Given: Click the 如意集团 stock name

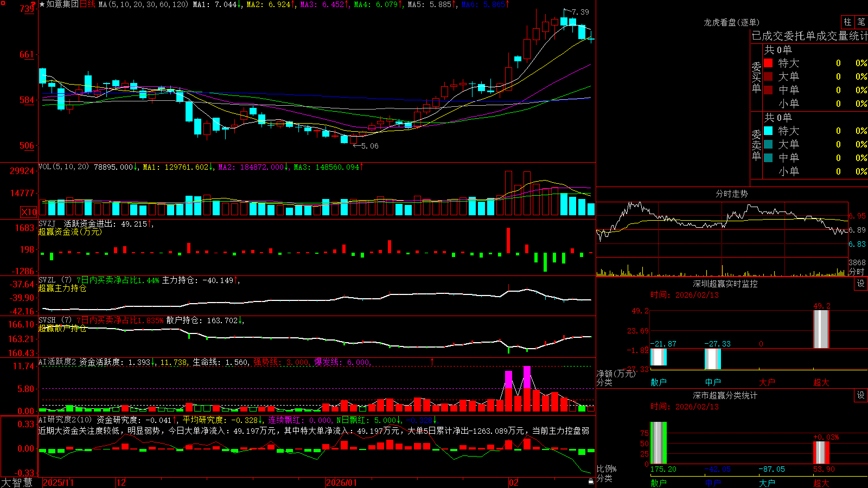Looking at the screenshot, I should (62, 4).
